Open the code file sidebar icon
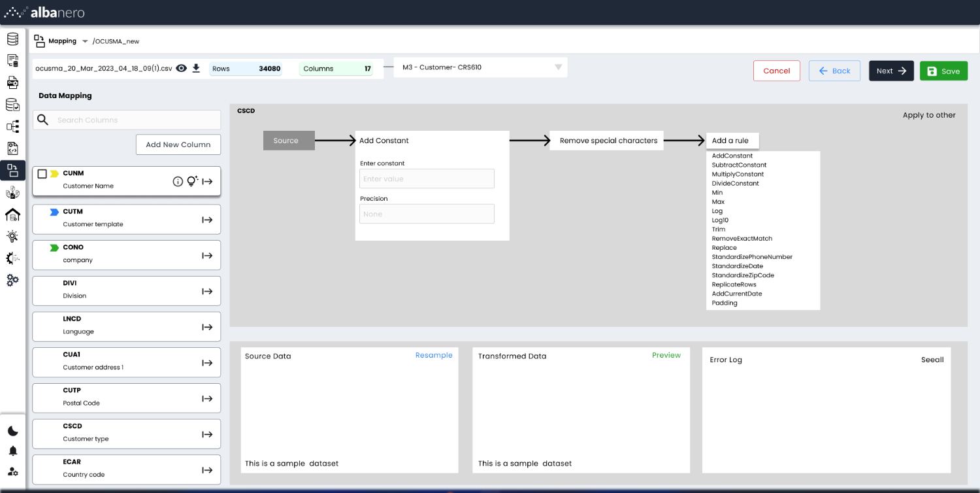Screen dimensions: 980x493 (12, 148)
